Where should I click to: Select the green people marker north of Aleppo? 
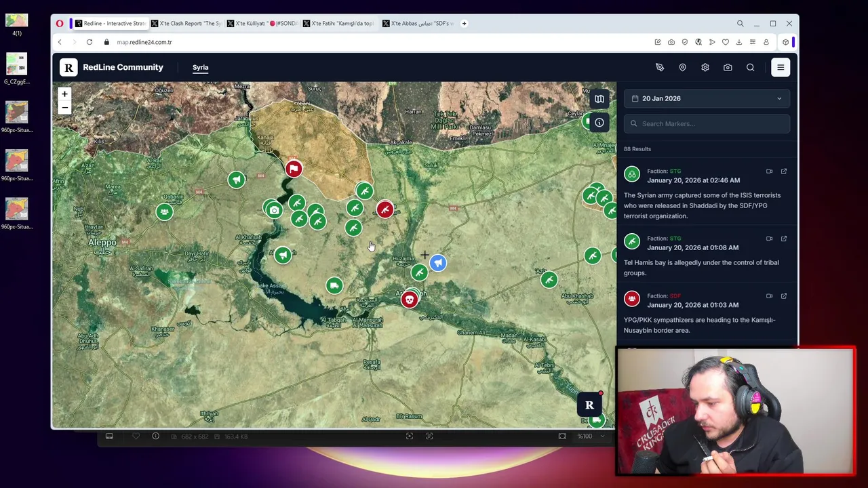164,212
